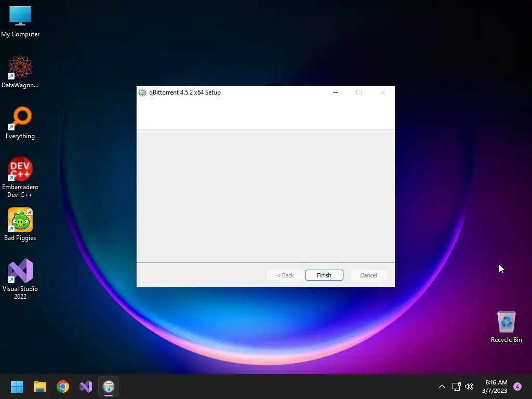532x399 pixels.
Task: Click the disabled Back button
Action: coord(285,275)
